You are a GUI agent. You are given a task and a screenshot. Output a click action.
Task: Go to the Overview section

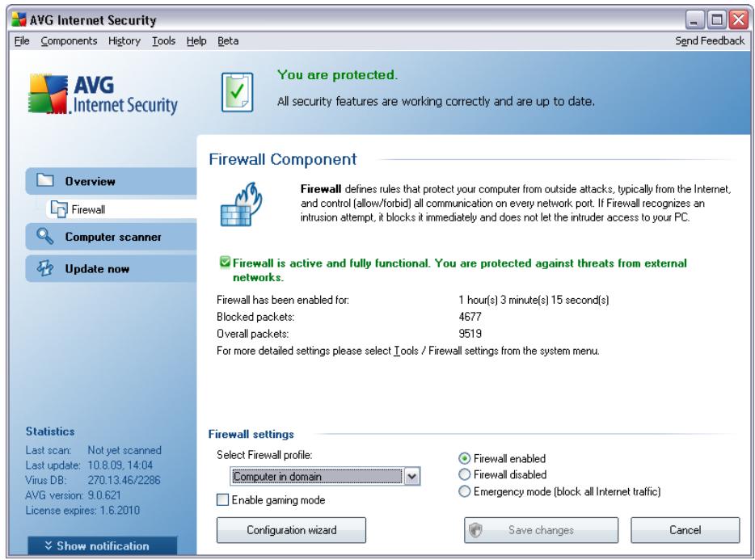(x=111, y=181)
